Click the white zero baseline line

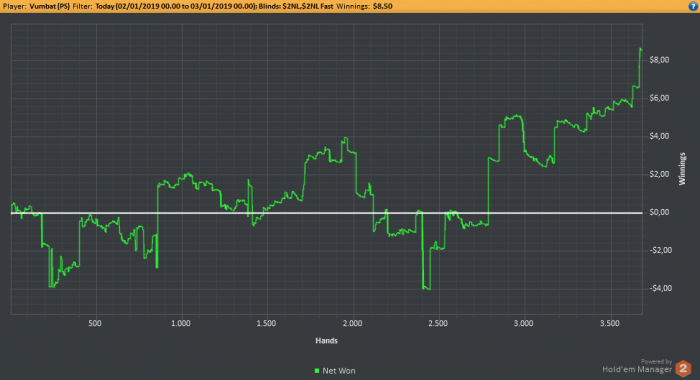pos(326,213)
